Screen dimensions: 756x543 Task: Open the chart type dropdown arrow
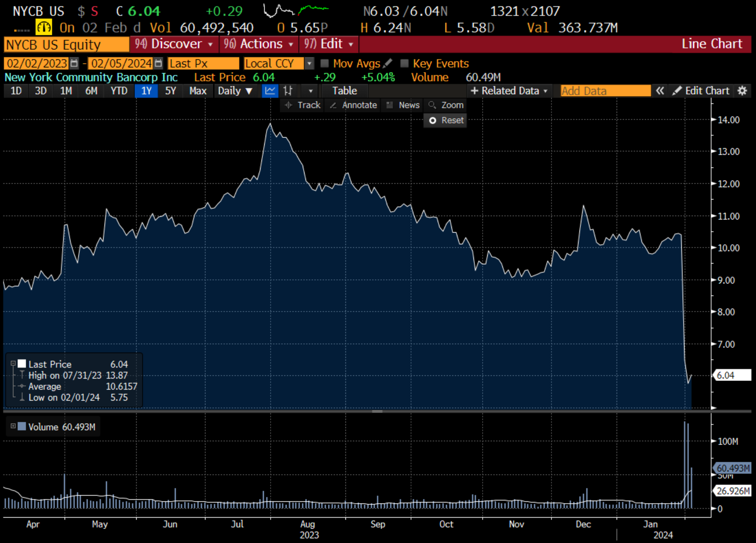[x=311, y=91]
